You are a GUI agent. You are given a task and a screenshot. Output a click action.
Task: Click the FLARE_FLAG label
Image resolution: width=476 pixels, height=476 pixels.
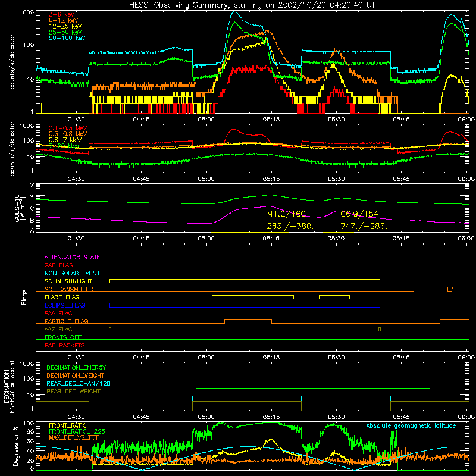coord(62,297)
